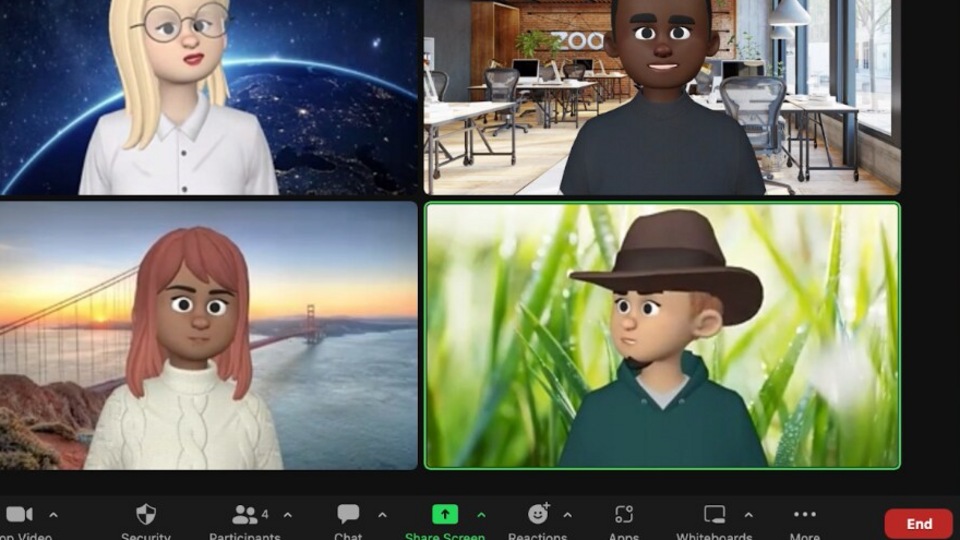
Task: Select the avatar video with Golden Gate Bridge
Action: 209,336
